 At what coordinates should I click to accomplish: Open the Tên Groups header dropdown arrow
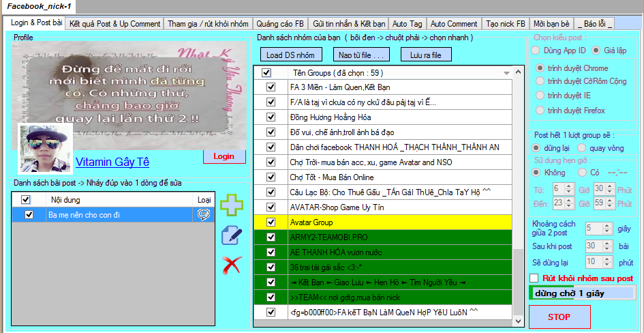tap(506, 73)
